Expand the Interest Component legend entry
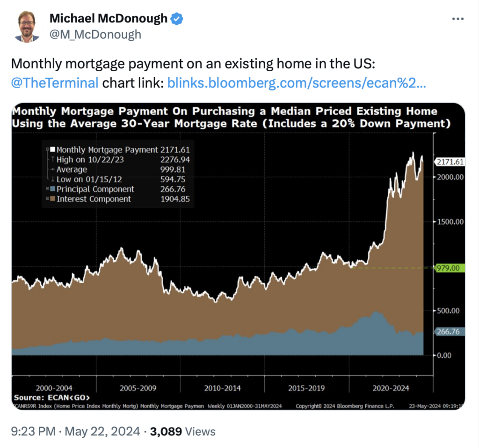The image size is (479, 448). click(x=47, y=199)
